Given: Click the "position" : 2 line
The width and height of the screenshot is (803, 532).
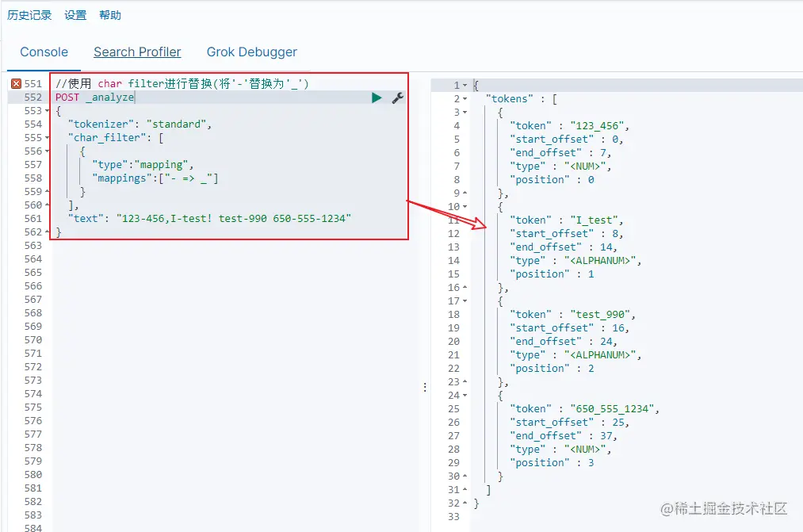Looking at the screenshot, I should point(552,368).
